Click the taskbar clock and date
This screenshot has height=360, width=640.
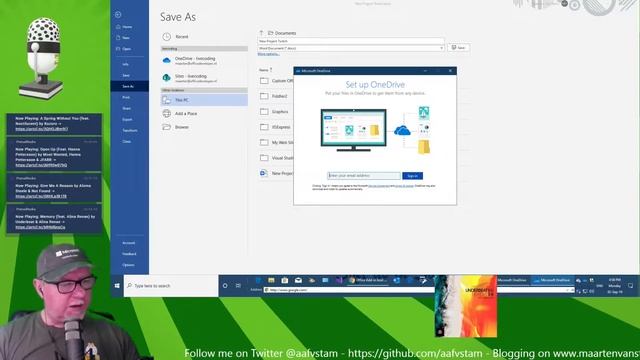click(x=615, y=286)
